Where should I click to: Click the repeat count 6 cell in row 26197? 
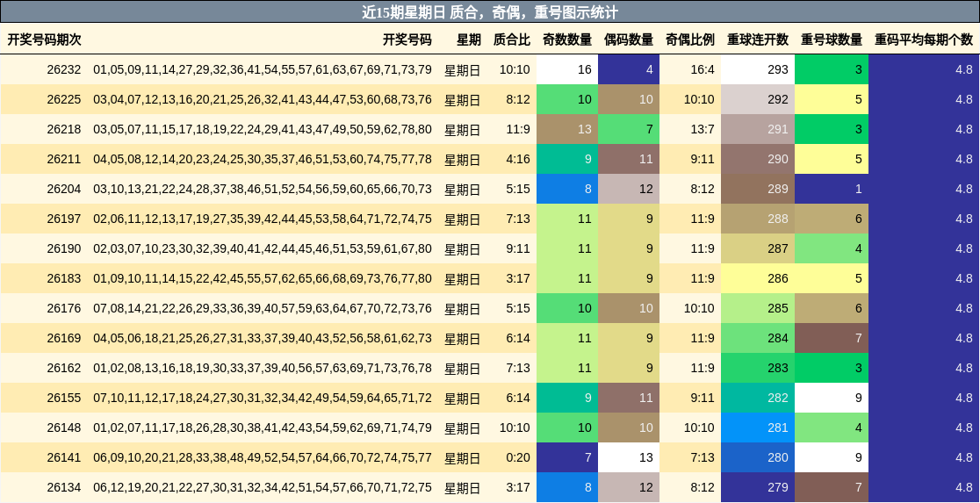832,219
